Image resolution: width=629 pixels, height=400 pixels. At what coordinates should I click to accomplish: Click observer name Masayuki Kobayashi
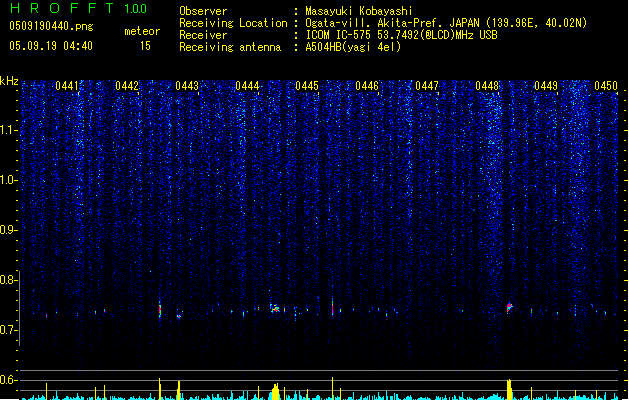coord(359,11)
